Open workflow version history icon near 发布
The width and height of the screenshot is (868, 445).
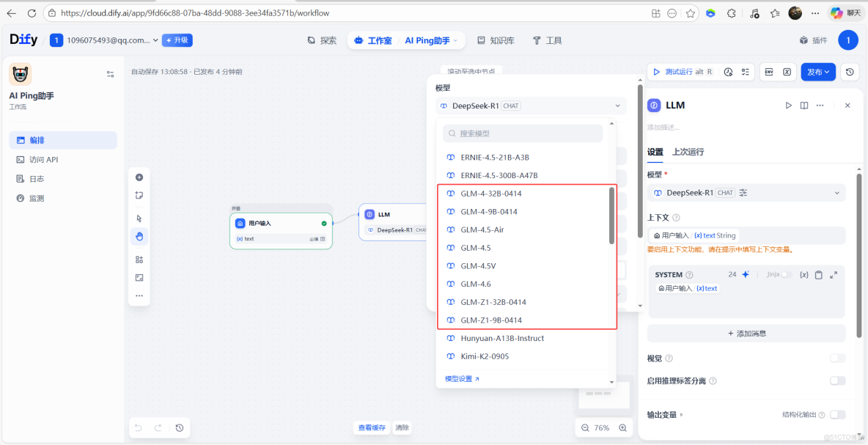pos(850,71)
